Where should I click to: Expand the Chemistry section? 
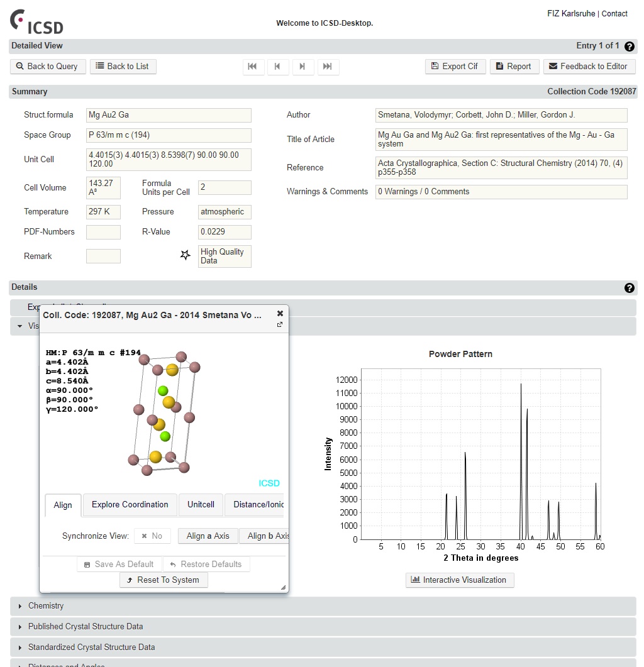323,606
